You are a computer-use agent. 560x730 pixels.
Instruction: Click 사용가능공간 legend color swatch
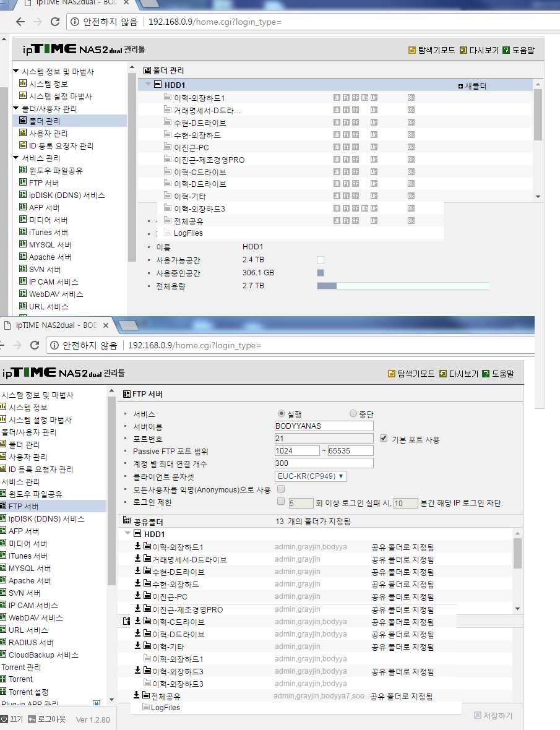point(321,260)
